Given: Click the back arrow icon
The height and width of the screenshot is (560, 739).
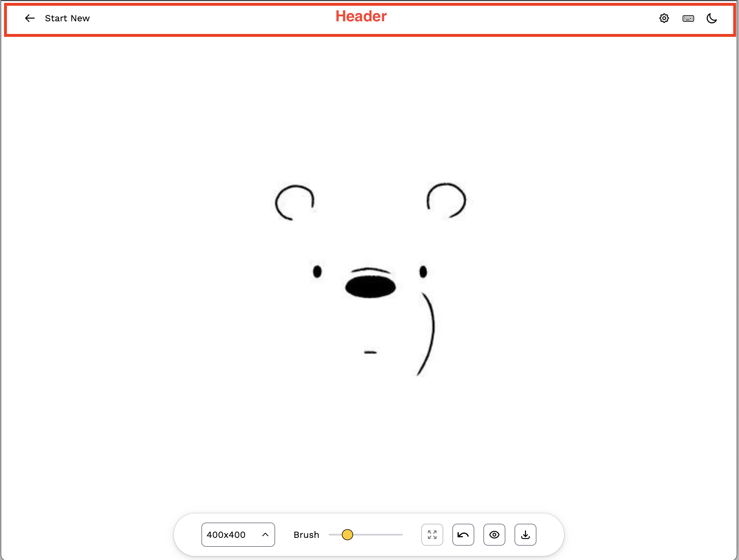Looking at the screenshot, I should [x=30, y=18].
